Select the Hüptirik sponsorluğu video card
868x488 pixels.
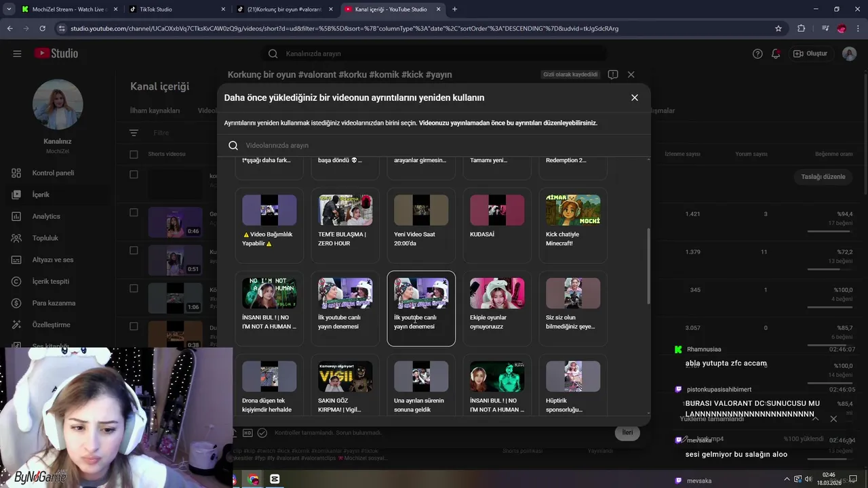pyautogui.click(x=573, y=386)
